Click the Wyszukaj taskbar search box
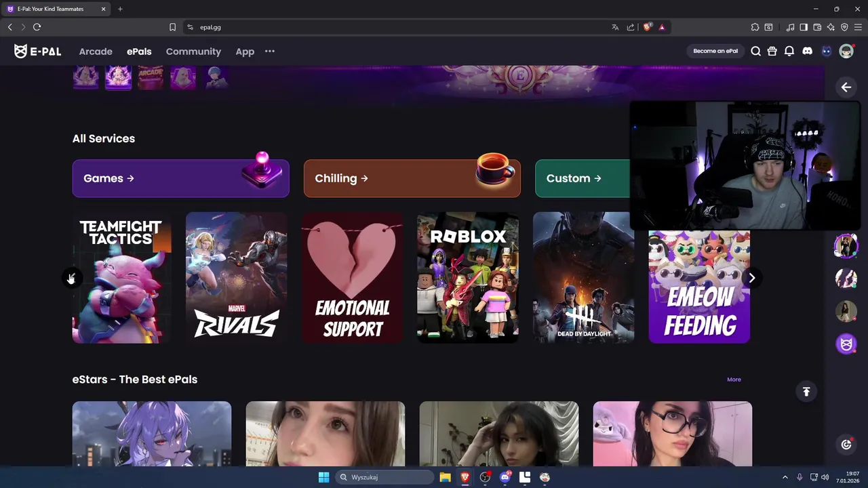Viewport: 868px width, 488px height. 384,477
